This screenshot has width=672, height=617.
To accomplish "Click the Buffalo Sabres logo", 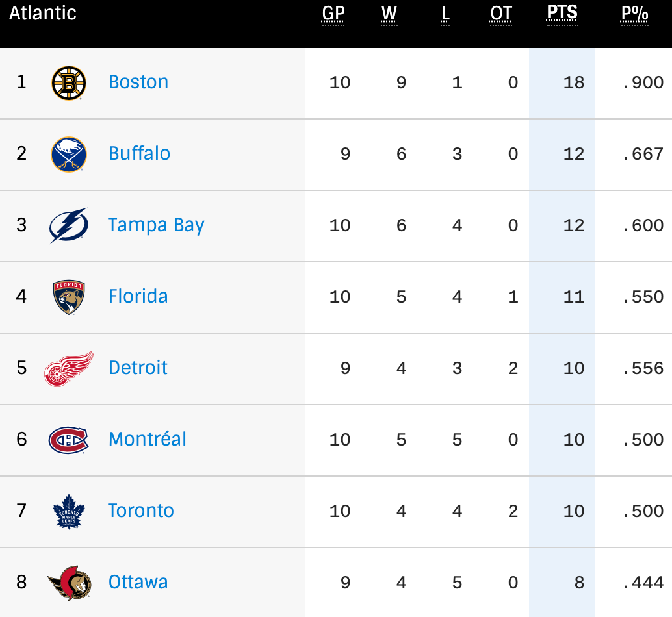I will pyautogui.click(x=69, y=155).
